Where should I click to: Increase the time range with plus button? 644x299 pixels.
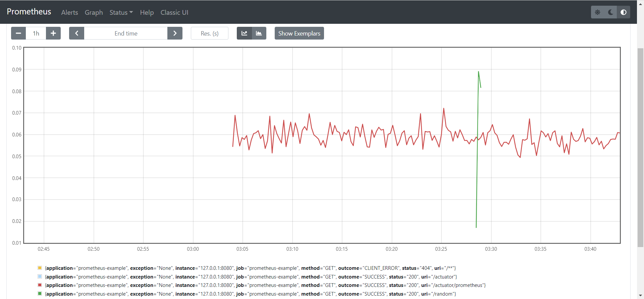click(x=53, y=33)
